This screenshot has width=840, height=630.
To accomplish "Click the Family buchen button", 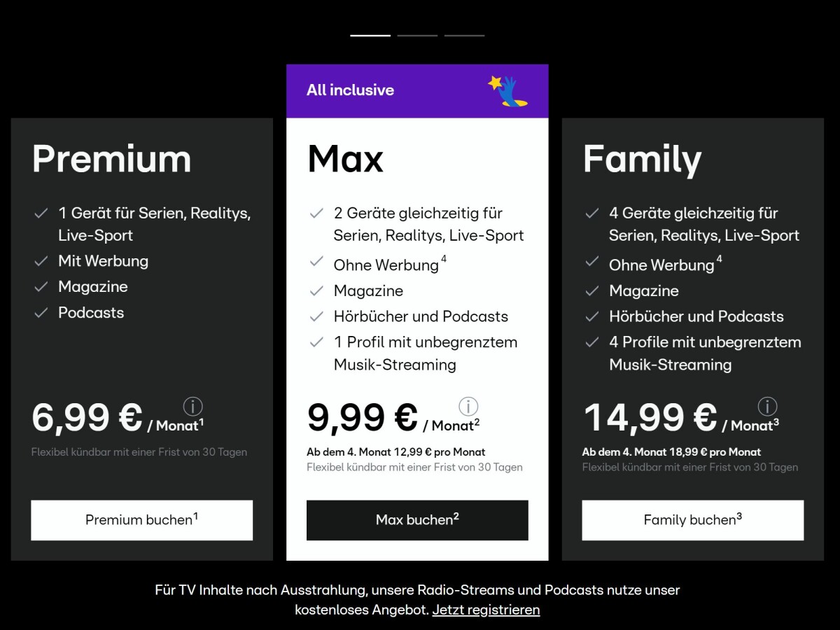I will (x=692, y=520).
